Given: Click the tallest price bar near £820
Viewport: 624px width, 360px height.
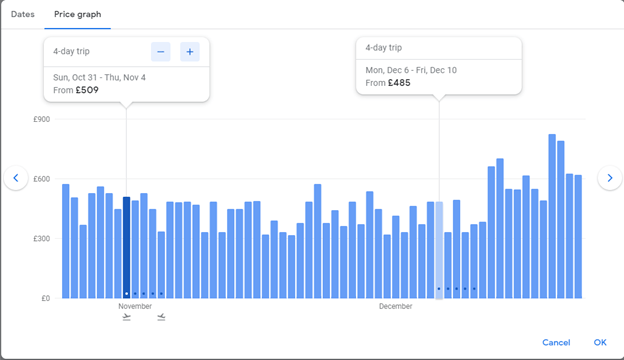Looking at the screenshot, I should point(552,216).
